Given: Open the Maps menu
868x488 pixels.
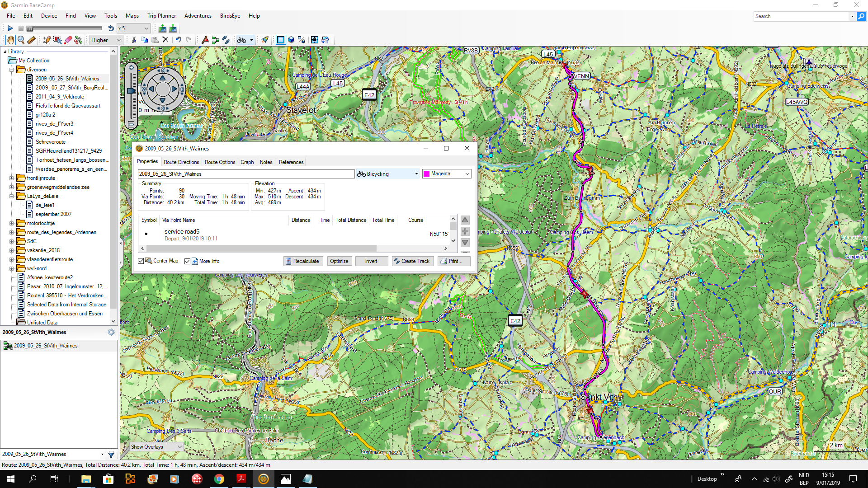Looking at the screenshot, I should (132, 16).
